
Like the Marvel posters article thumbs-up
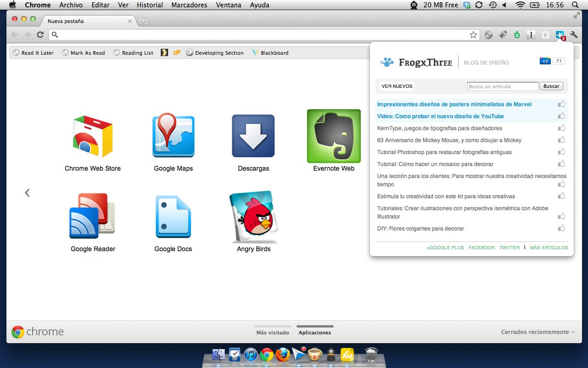tap(561, 104)
